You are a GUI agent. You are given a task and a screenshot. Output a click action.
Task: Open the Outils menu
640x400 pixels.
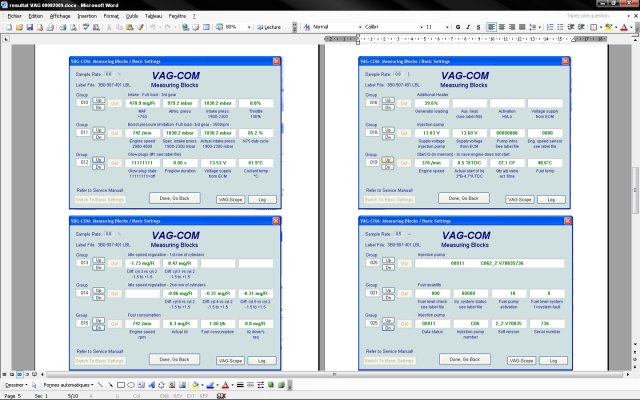131,16
